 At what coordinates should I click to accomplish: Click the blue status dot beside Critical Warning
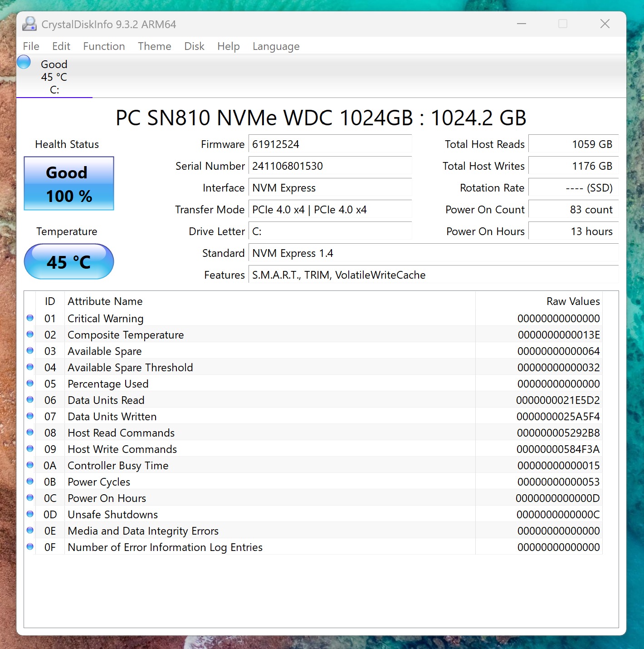(30, 318)
